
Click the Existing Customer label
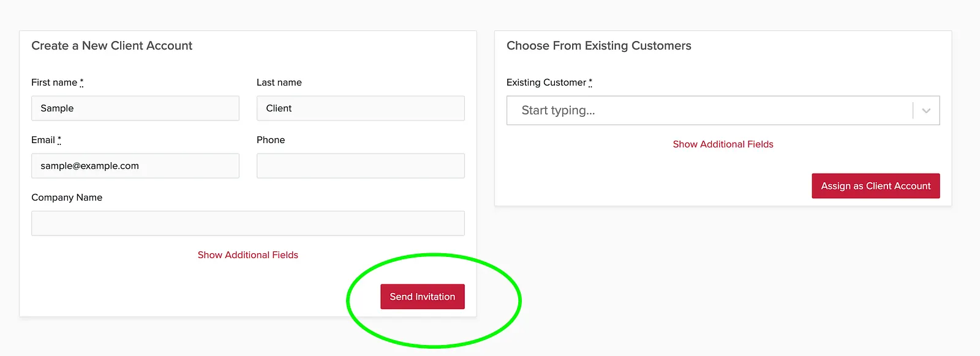coord(546,83)
